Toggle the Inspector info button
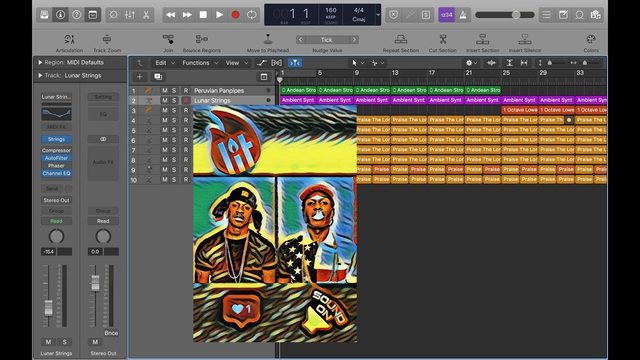Screen dimensions: 640x360 tap(60, 15)
